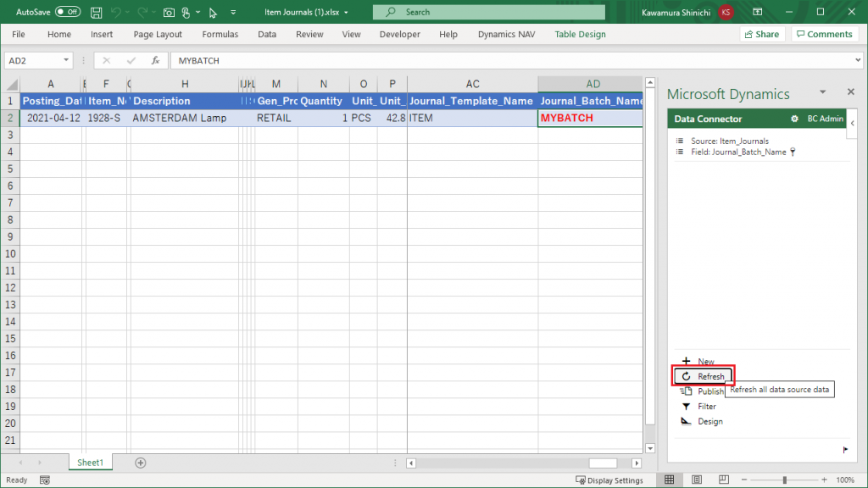Open the Table Design tab
This screenshot has width=868, height=488.
580,35
